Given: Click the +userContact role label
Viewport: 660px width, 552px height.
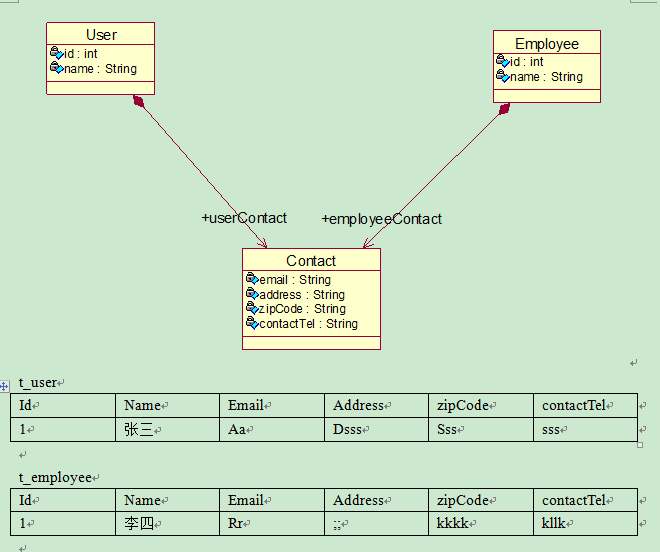Looking at the screenshot, I should (244, 218).
